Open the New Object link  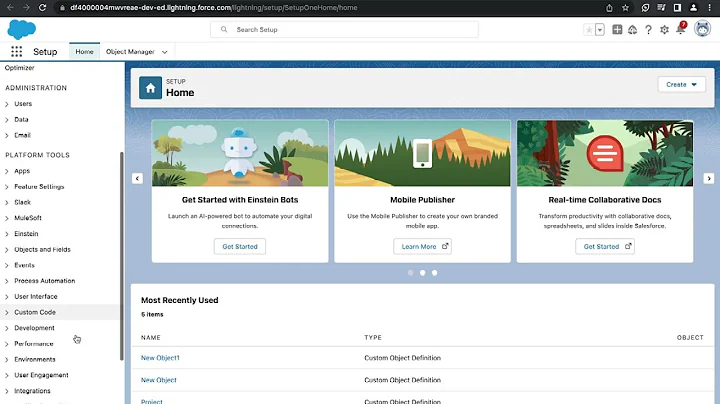(158, 380)
